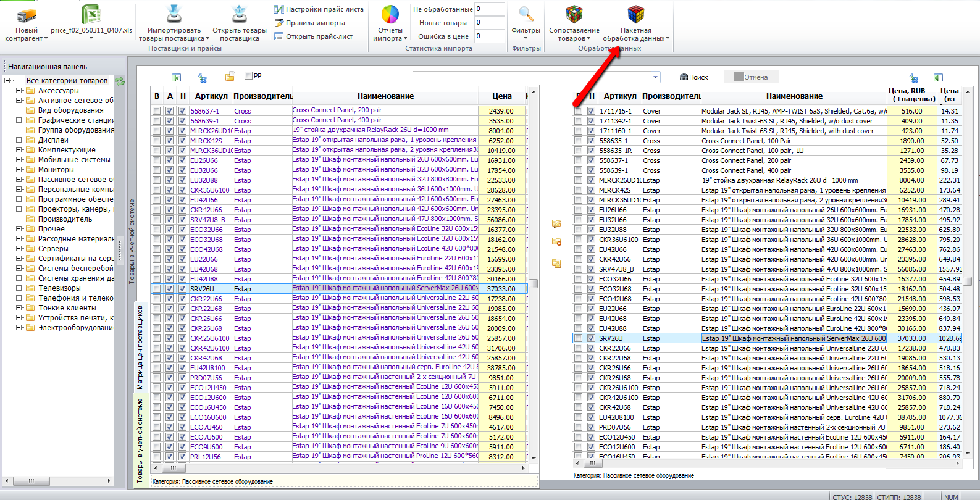
Task: Click the Телевизоры folder icon
Action: pyautogui.click(x=30, y=288)
